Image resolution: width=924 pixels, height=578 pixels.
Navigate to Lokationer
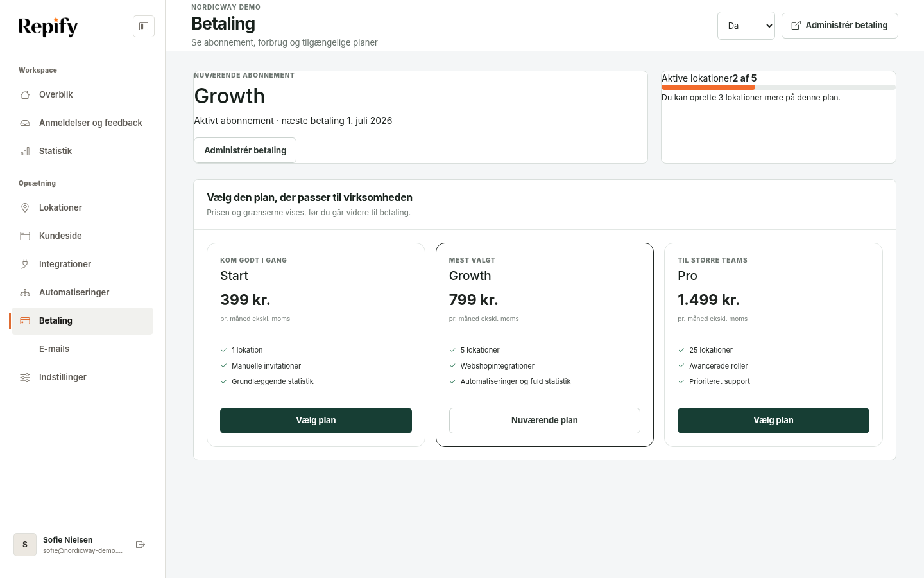[82, 207]
